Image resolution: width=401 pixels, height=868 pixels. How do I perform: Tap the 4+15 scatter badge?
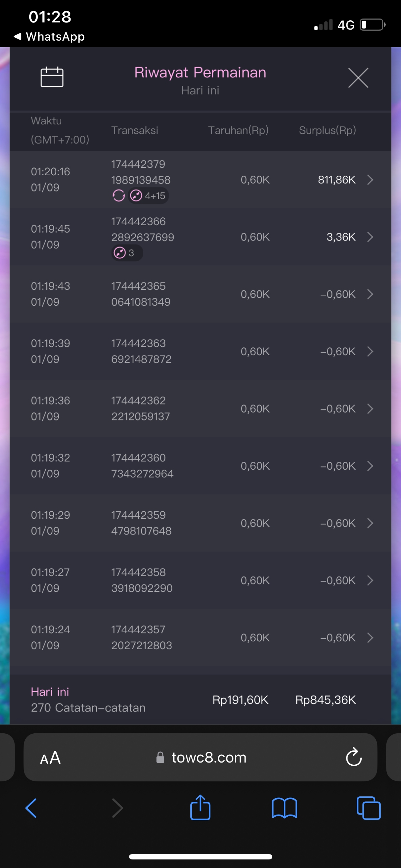pyautogui.click(x=148, y=196)
